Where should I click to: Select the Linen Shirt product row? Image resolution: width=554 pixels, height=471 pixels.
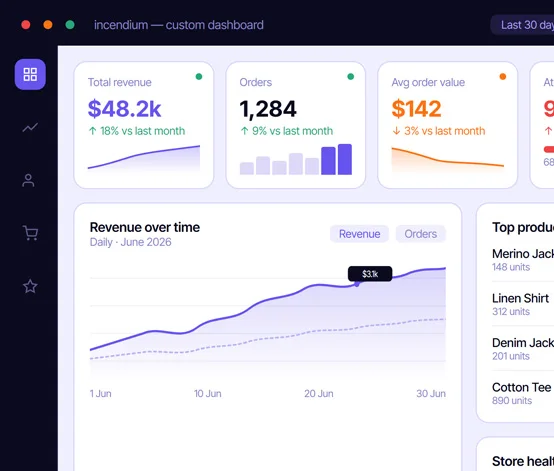(523, 304)
